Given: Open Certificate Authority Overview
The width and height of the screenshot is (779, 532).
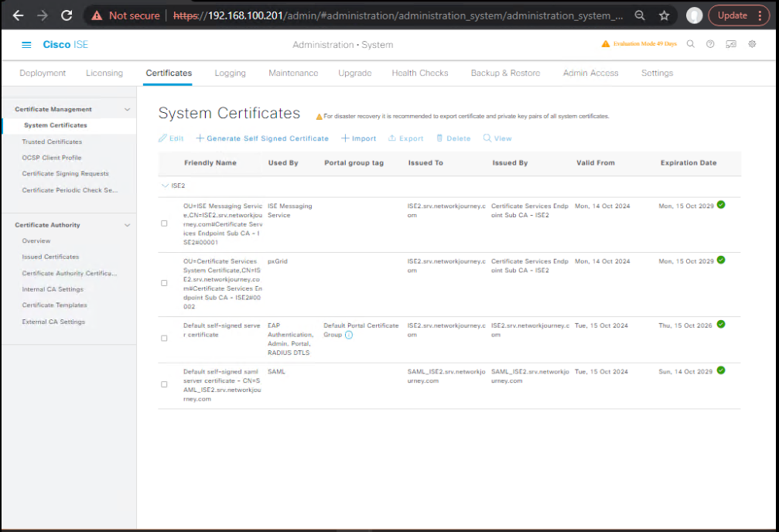Looking at the screenshot, I should (x=36, y=241).
